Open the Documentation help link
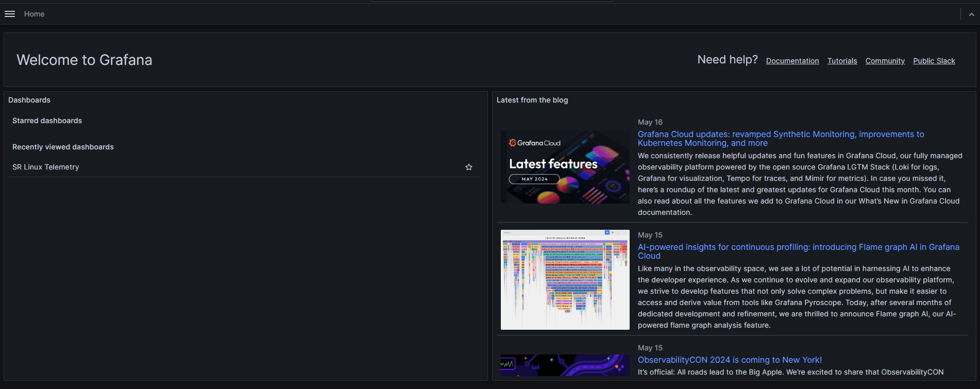The height and width of the screenshot is (389, 980). (x=792, y=61)
